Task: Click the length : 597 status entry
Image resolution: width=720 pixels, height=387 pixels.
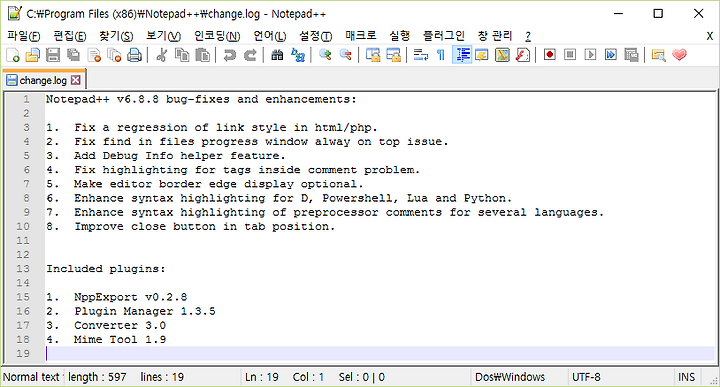Action: point(97,377)
